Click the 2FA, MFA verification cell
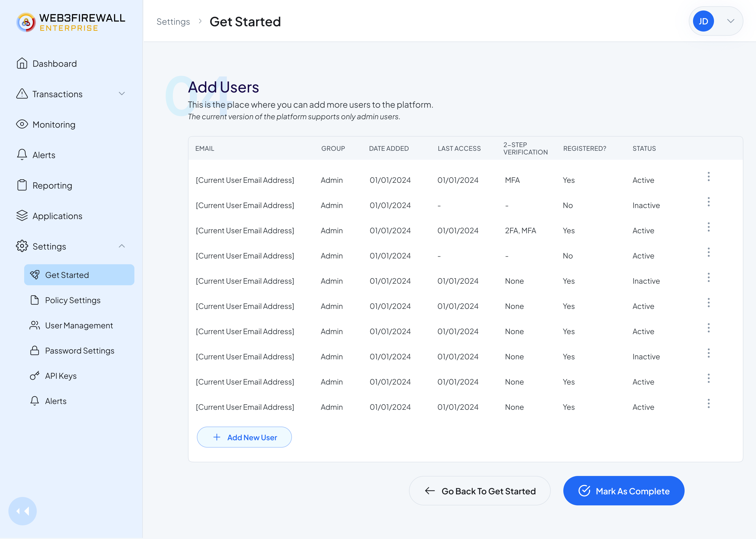756x539 pixels. tap(520, 230)
